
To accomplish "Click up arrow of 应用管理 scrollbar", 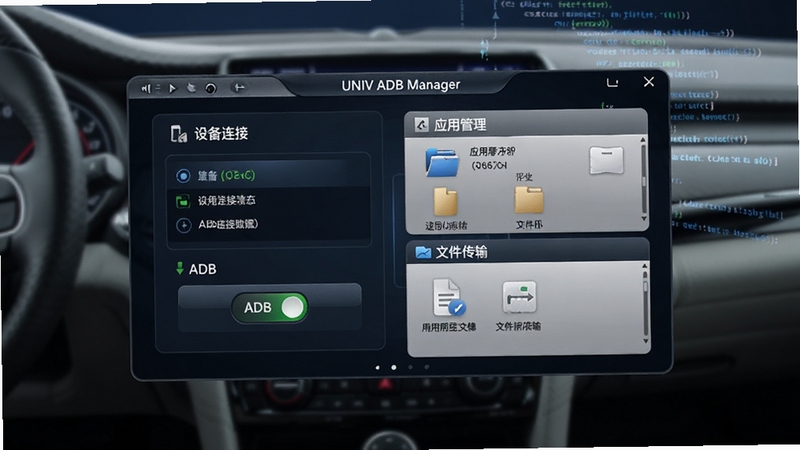I will tap(643, 140).
